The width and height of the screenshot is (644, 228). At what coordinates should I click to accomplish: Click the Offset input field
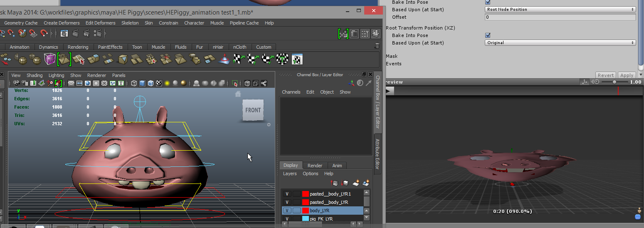click(x=560, y=17)
